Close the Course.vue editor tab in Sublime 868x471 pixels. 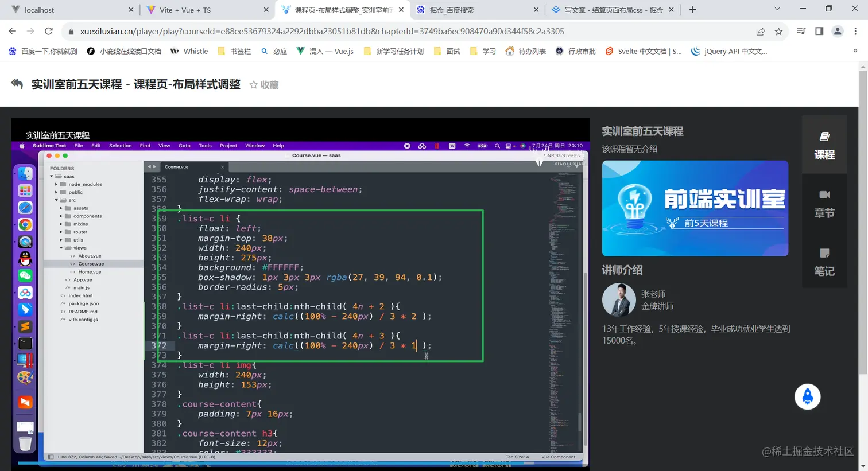222,167
